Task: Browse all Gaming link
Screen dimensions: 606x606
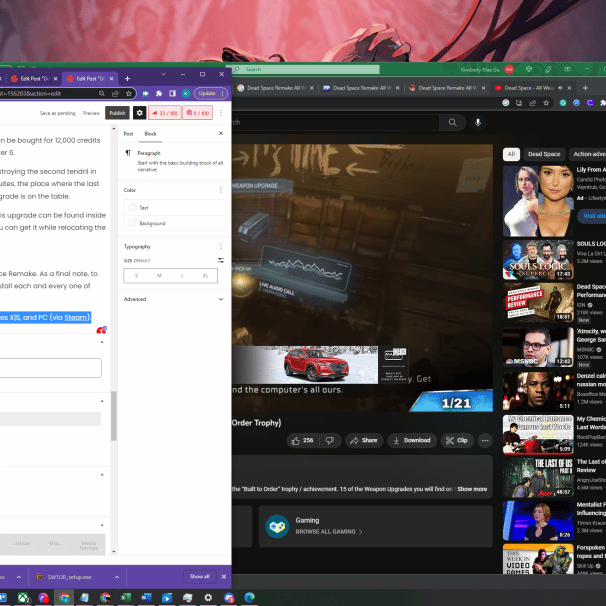Action: click(329, 531)
